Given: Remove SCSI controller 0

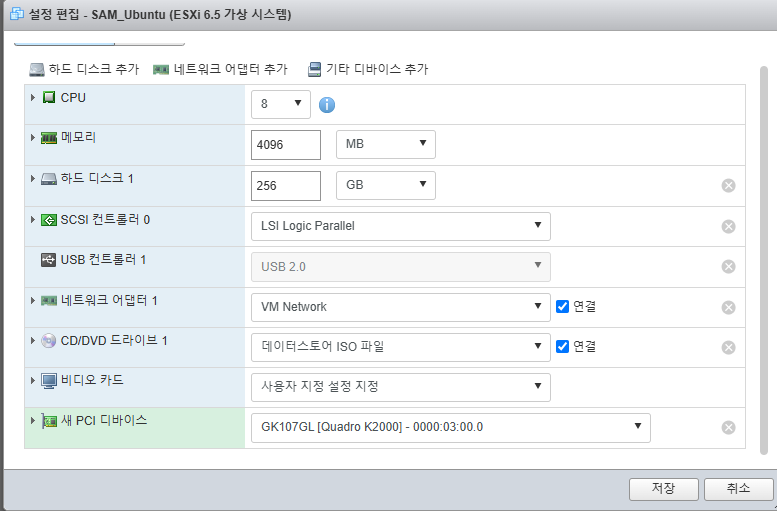Looking at the screenshot, I should (x=728, y=227).
